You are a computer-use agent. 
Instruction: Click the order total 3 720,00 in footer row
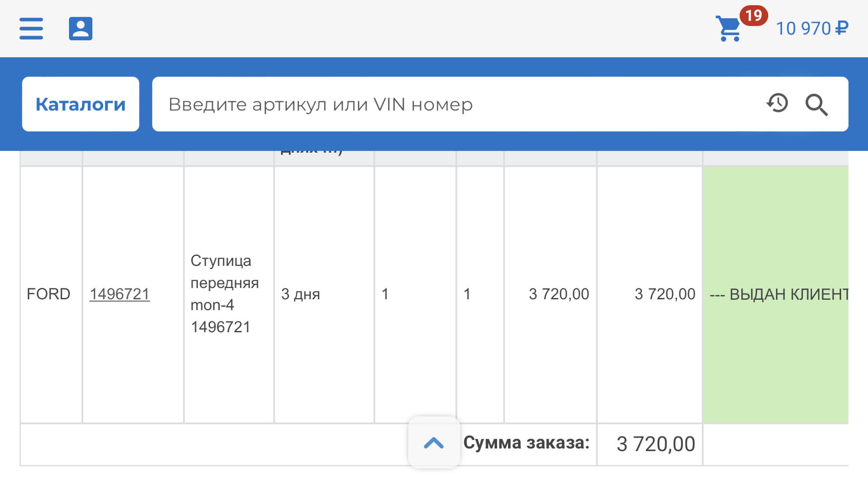[x=656, y=444]
